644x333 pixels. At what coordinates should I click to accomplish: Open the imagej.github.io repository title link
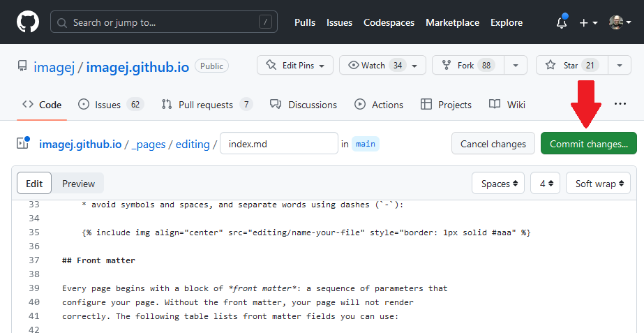pos(137,66)
